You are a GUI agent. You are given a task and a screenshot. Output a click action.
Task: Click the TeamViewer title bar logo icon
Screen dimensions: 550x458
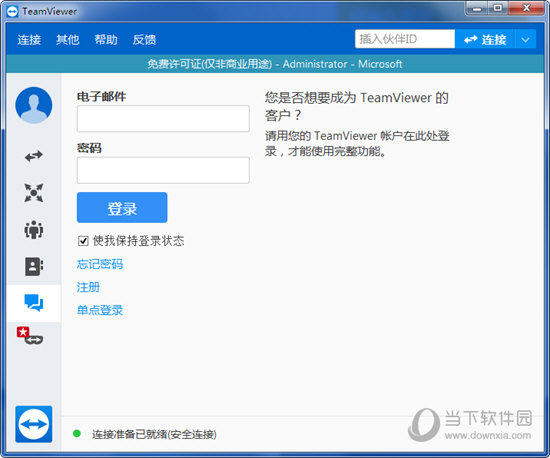pyautogui.click(x=12, y=12)
